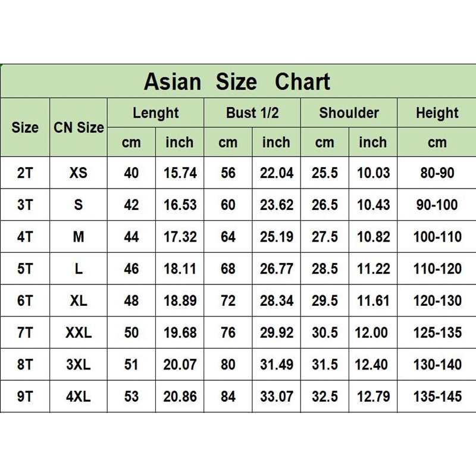Viewport: 476px width, 476px height.
Task: Select the XS CN size cell
Action: click(79, 173)
